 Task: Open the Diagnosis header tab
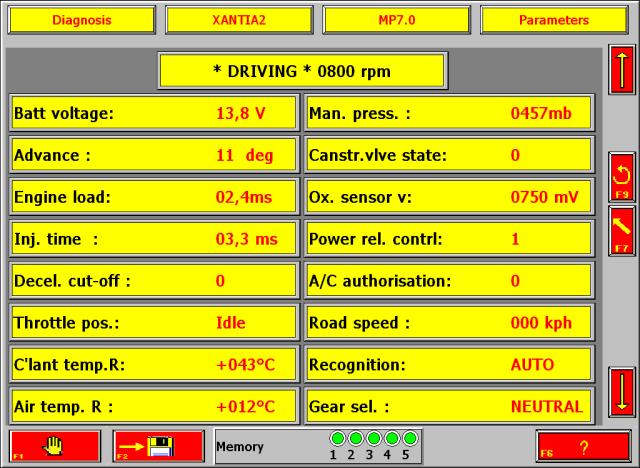coord(82,20)
